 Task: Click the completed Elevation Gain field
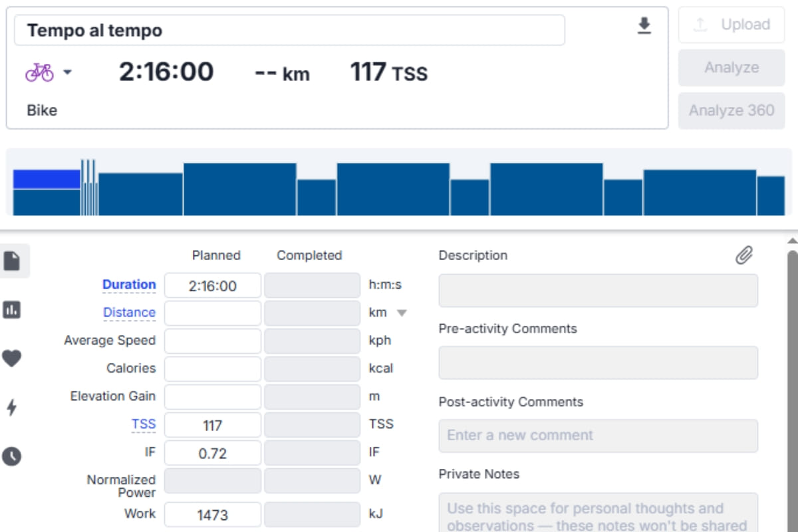coord(313,397)
